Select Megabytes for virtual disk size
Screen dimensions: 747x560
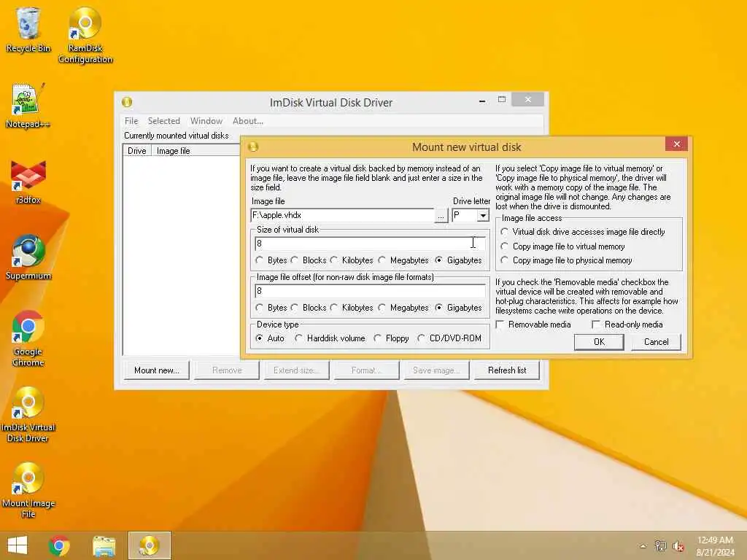pyautogui.click(x=403, y=260)
